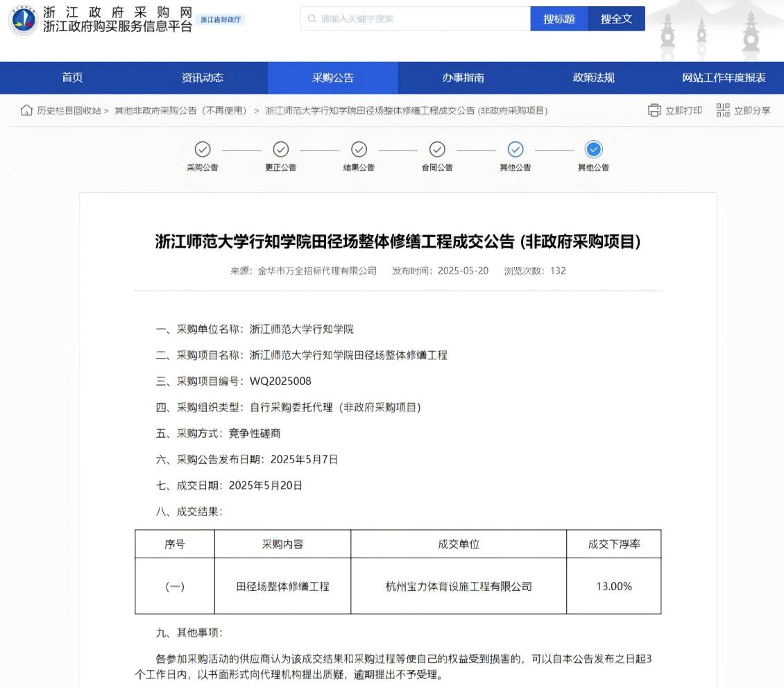Open the 首页 navigation tab

point(72,78)
